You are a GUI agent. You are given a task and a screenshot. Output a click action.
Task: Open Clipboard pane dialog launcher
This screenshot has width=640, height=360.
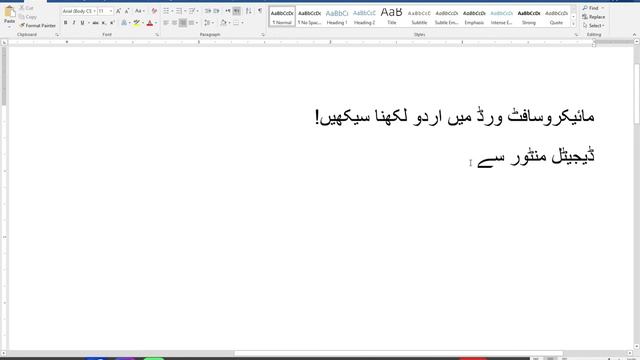pos(57,35)
